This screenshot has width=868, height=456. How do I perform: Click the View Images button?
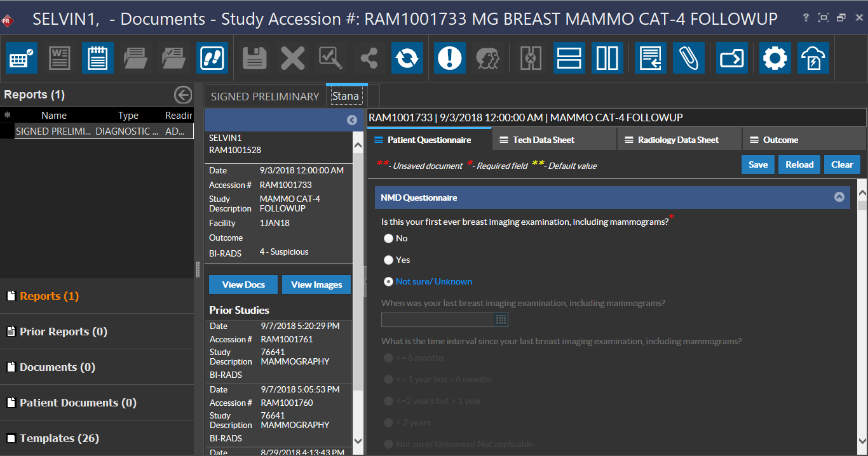316,285
